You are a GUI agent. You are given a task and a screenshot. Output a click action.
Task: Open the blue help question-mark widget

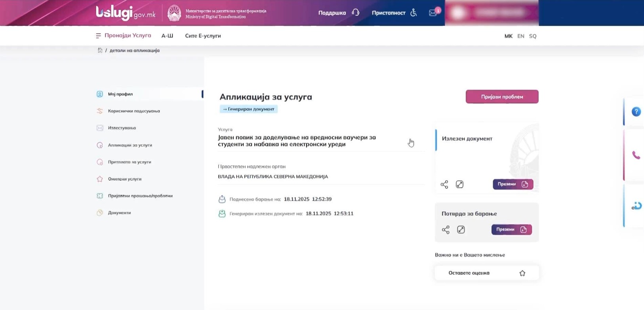click(x=636, y=112)
